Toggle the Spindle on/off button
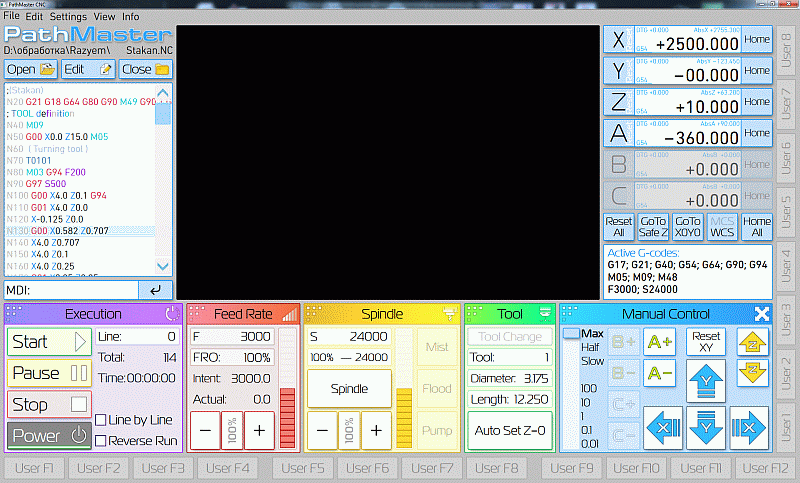800x483 pixels. point(349,389)
